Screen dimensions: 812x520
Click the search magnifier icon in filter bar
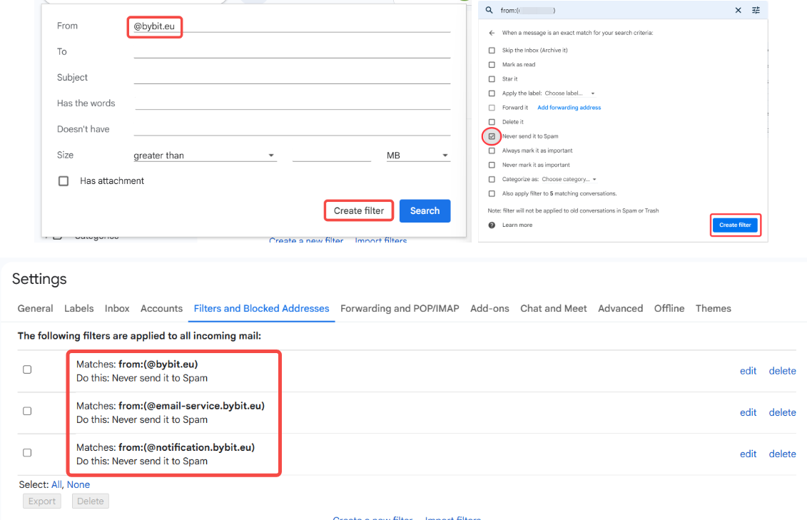[x=489, y=11]
